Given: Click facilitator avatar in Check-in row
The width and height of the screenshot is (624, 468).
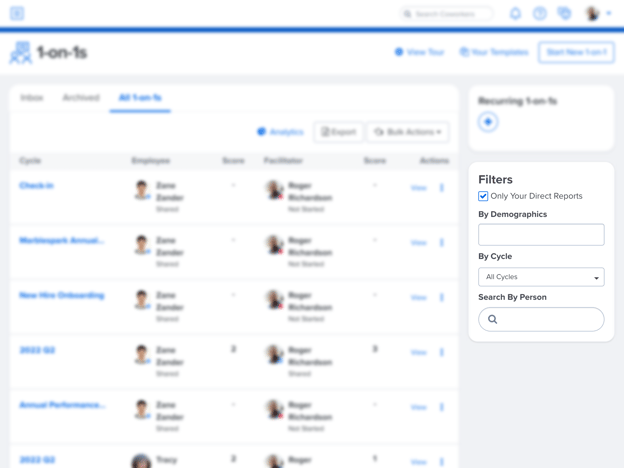Looking at the screenshot, I should click(x=274, y=190).
